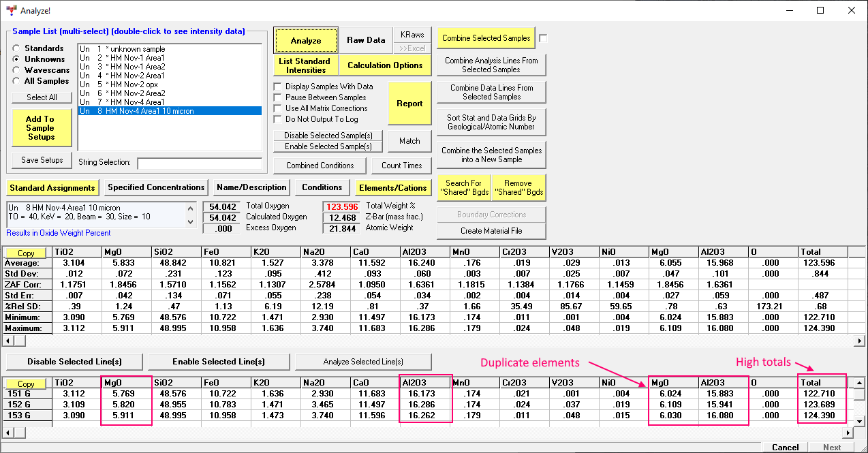Toggle Use All Matrix Corrections checkbox
The width and height of the screenshot is (868, 453).
point(278,108)
